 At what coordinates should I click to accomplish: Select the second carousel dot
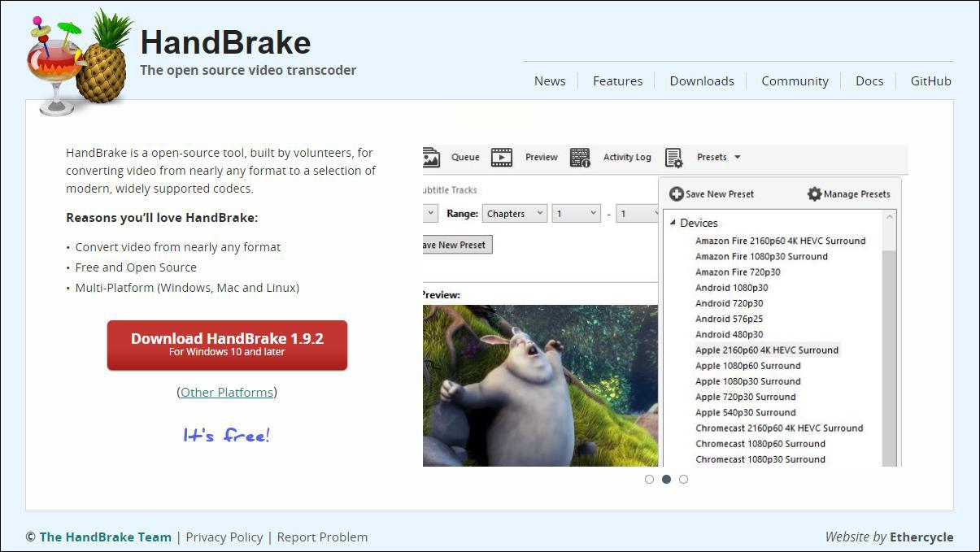click(x=666, y=480)
